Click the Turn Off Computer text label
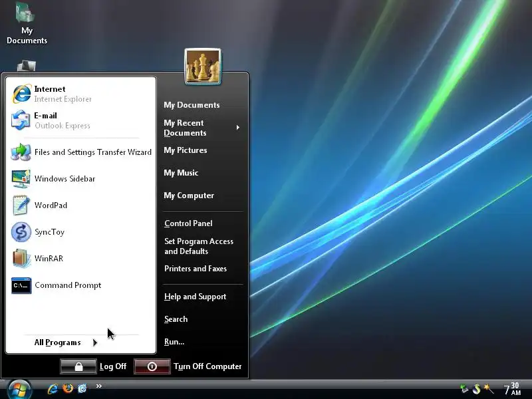The height and width of the screenshot is (399, 532). tap(207, 367)
